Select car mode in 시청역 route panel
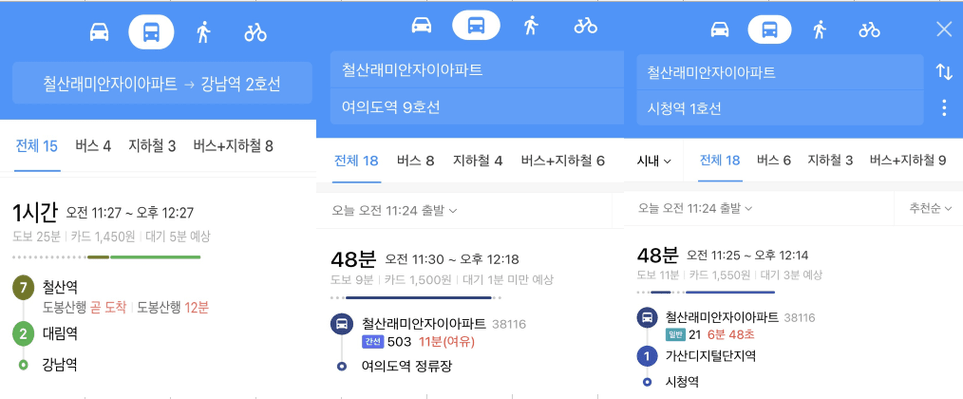The image size is (963, 399). [x=720, y=29]
